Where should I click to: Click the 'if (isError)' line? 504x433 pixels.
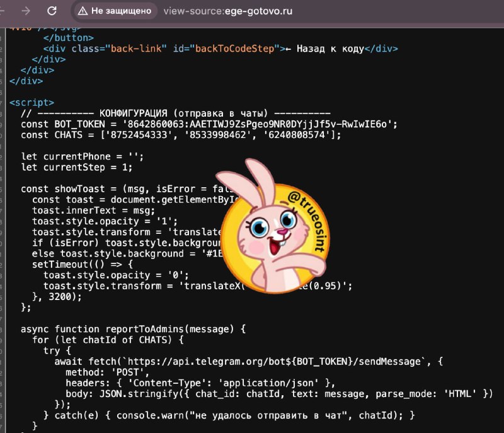pos(127,243)
